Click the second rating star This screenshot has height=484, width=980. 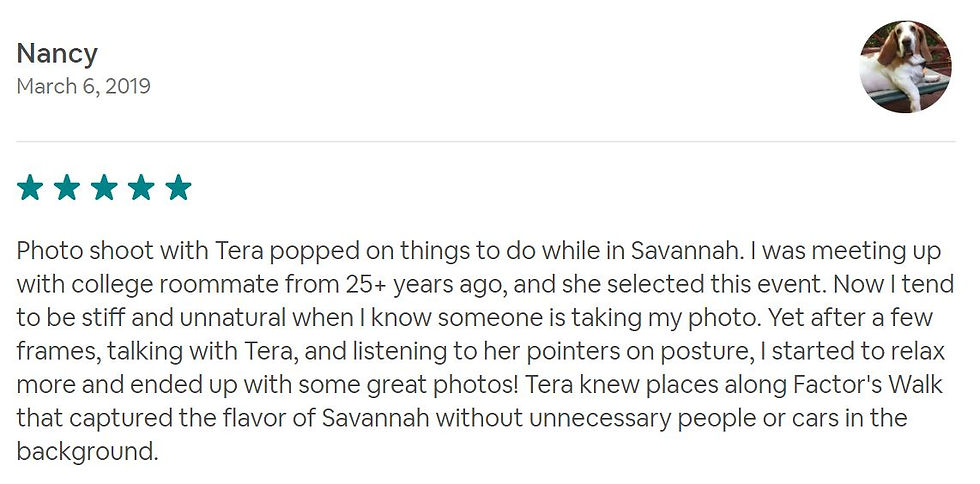click(67, 188)
